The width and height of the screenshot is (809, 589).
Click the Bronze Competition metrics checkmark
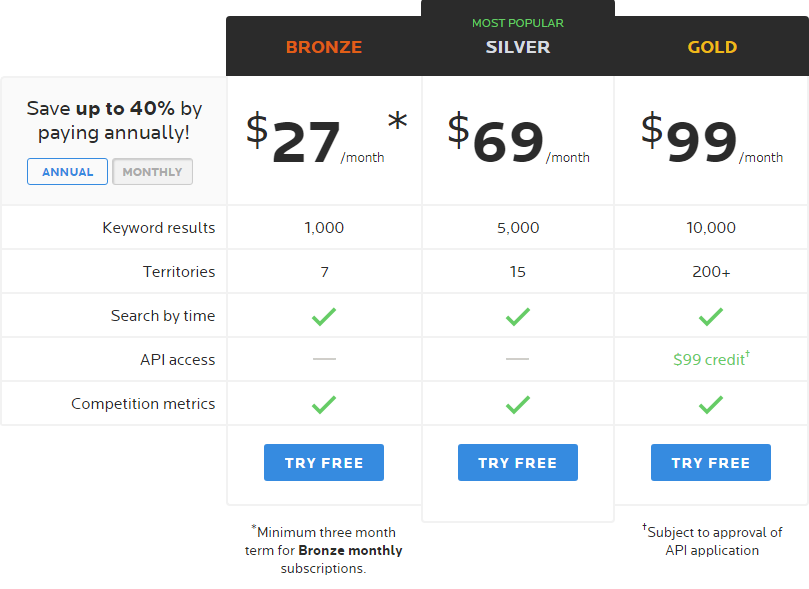tap(324, 404)
